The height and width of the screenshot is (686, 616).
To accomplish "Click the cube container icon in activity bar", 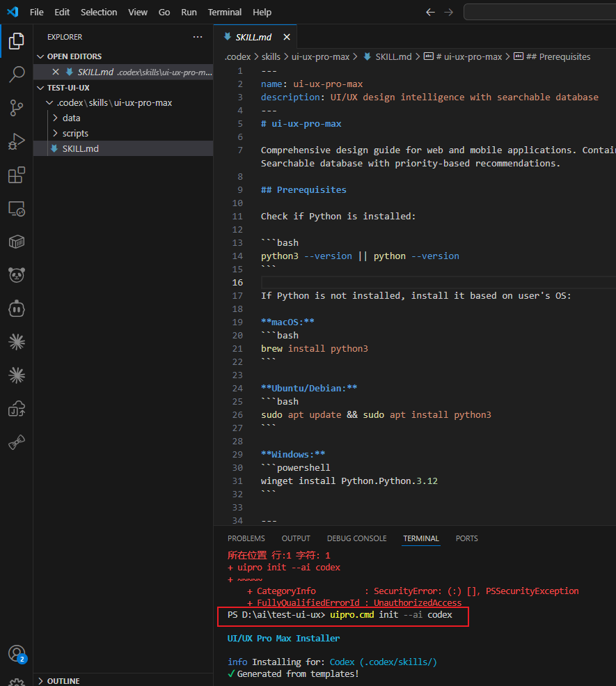I will [16, 242].
